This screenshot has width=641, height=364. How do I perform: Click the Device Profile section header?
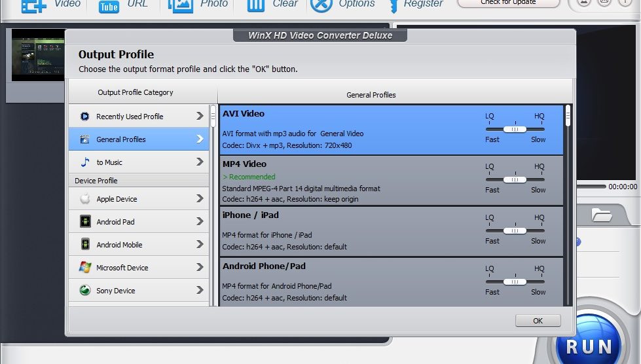[139, 181]
